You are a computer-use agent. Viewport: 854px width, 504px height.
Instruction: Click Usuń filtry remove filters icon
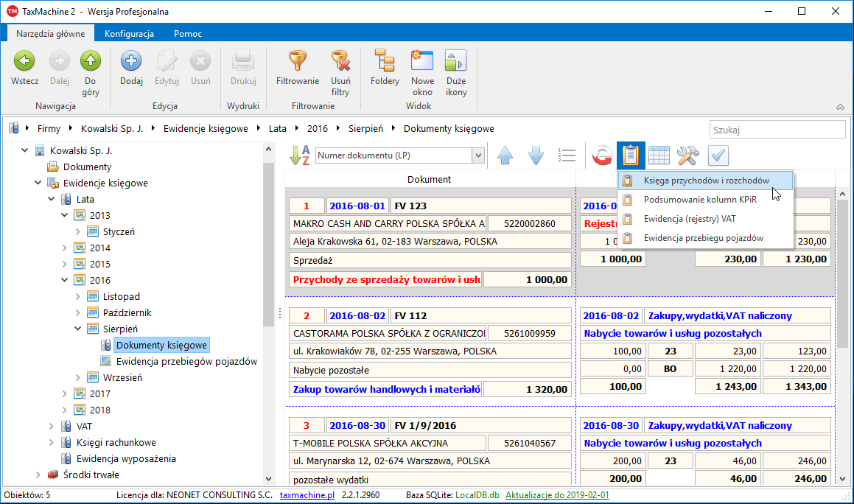click(340, 62)
